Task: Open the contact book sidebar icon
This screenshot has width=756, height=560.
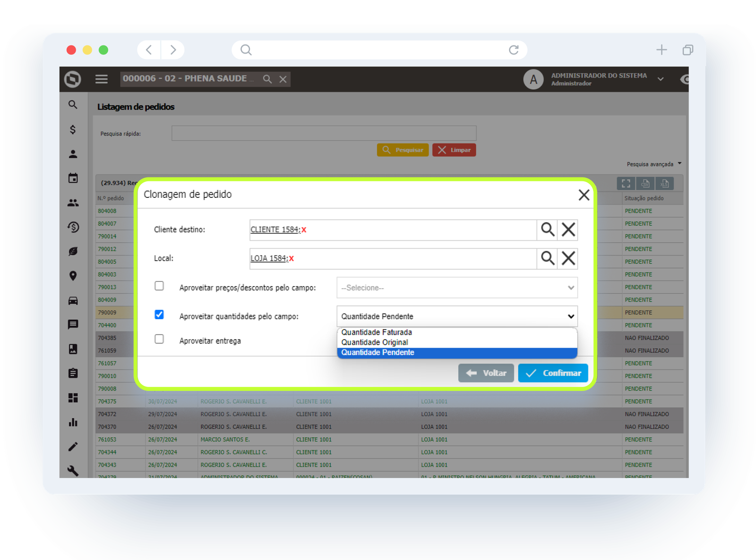Action: (x=73, y=349)
